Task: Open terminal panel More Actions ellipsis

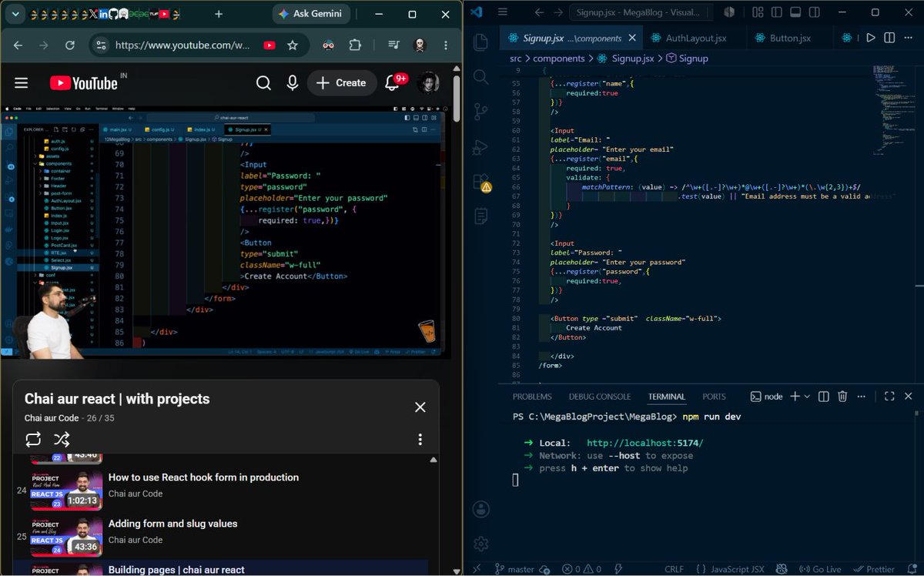Action: pyautogui.click(x=862, y=397)
